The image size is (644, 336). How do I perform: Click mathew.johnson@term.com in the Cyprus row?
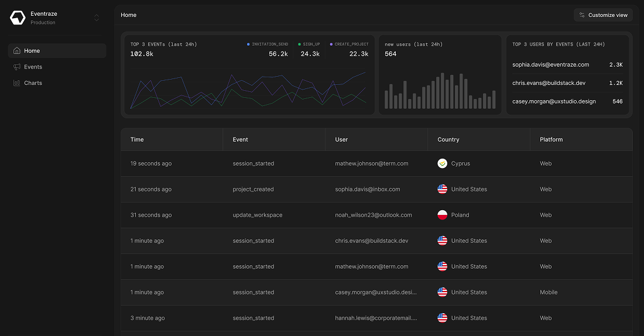pyautogui.click(x=372, y=163)
